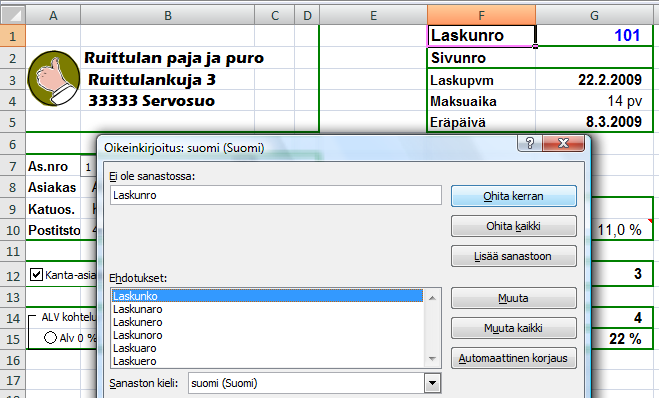Select column G header

594,16
